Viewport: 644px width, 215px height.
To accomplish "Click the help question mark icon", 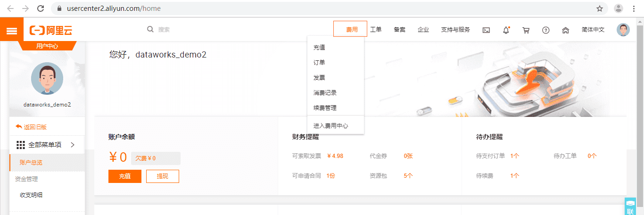I will (545, 30).
